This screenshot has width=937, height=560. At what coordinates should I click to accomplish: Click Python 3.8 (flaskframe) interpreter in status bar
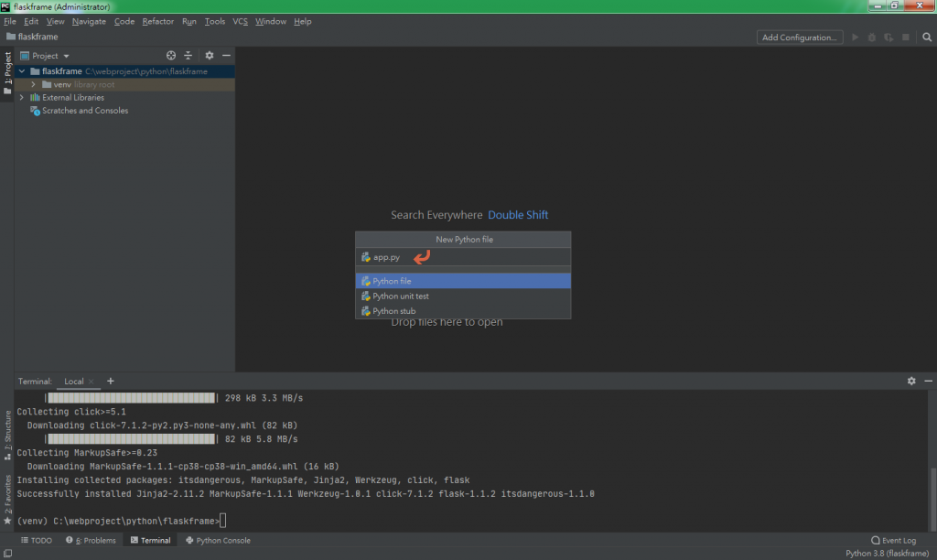click(888, 554)
